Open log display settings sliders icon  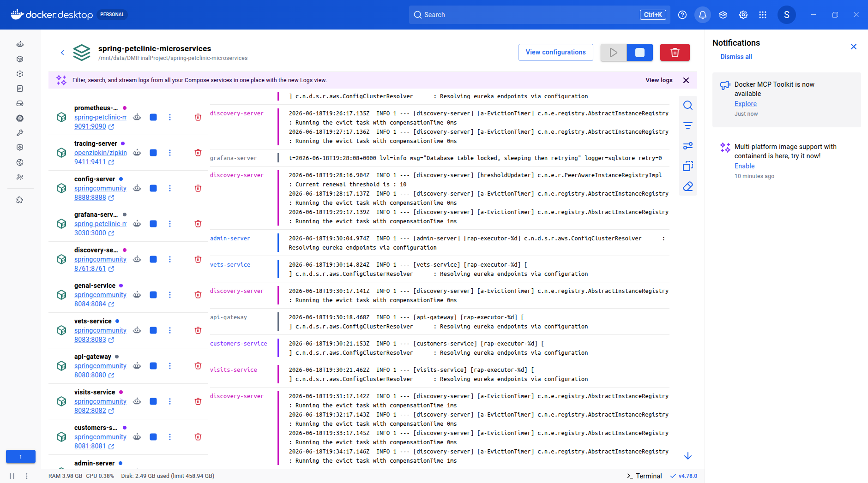(x=688, y=146)
